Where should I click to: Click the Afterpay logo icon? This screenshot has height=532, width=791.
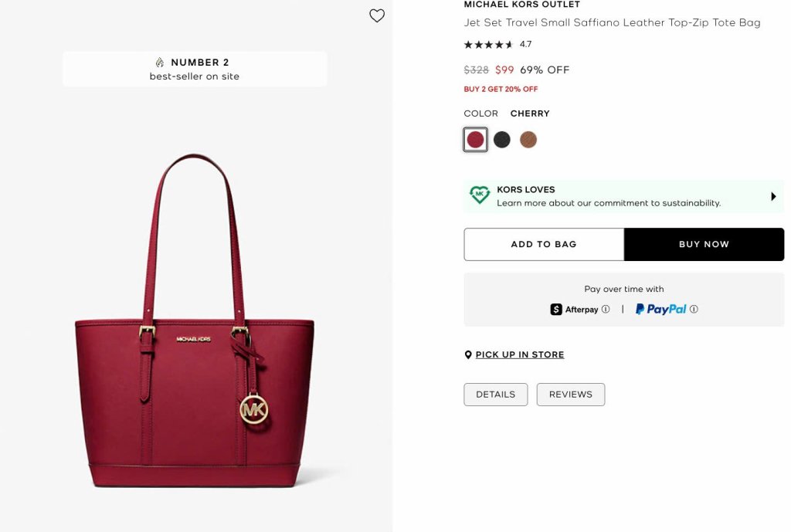(x=556, y=309)
